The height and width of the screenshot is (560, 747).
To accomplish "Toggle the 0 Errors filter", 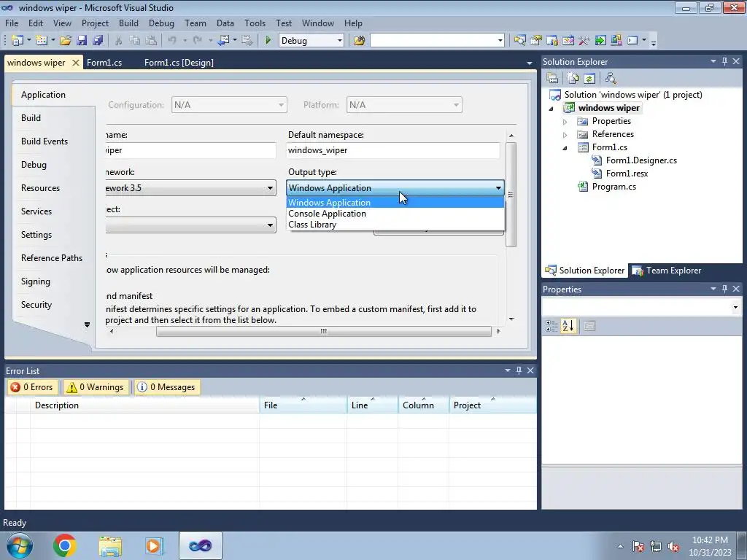I will click(32, 387).
